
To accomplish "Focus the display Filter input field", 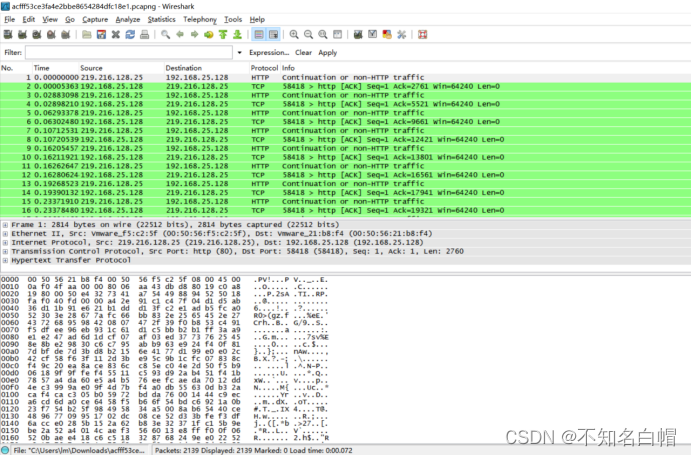I will click(129, 52).
